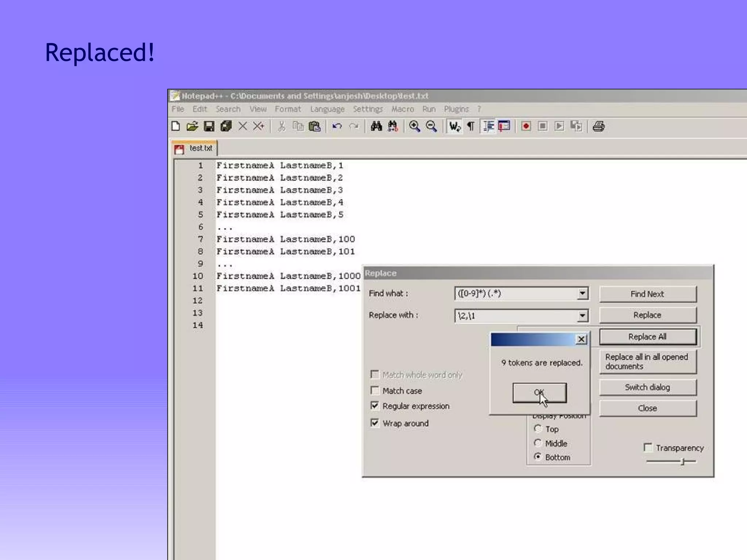Click the Save floppy disk icon

209,126
